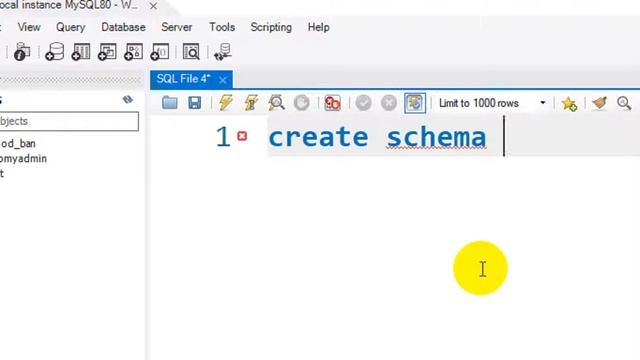
Task: Open the Server menu
Action: pyautogui.click(x=176, y=27)
